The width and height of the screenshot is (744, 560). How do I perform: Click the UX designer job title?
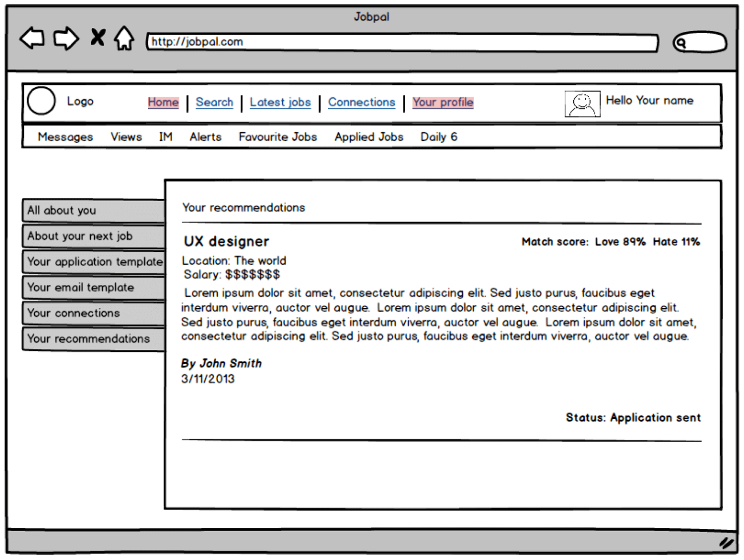point(227,241)
